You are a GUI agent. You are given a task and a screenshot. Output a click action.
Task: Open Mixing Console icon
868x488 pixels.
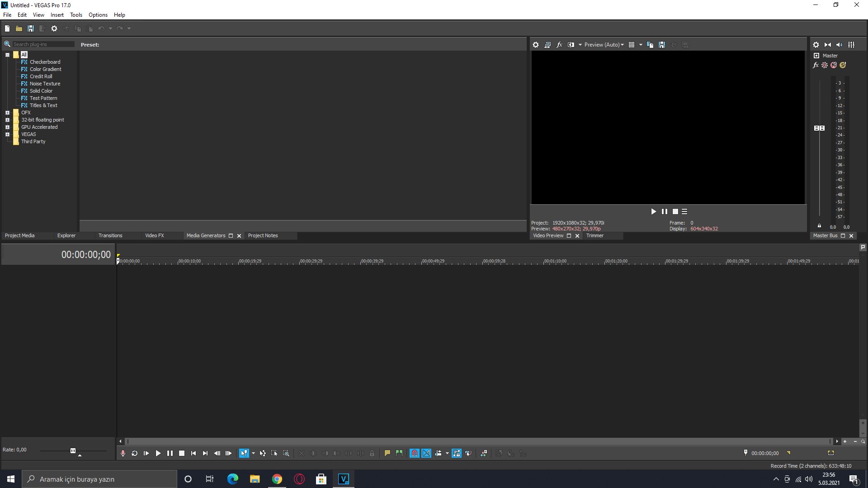(x=851, y=45)
